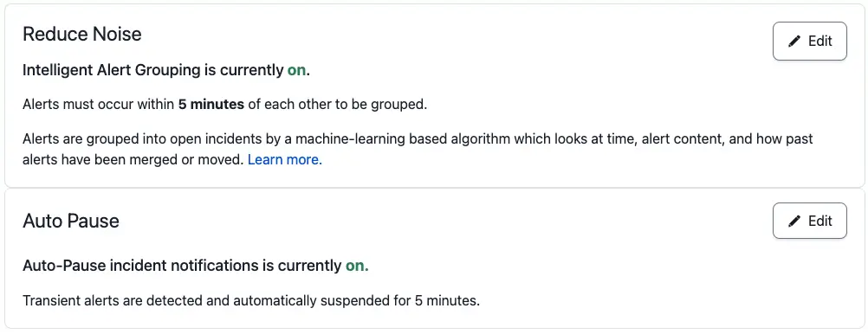Edit the Auto Pause settings
The width and height of the screenshot is (868, 334).
tap(810, 221)
